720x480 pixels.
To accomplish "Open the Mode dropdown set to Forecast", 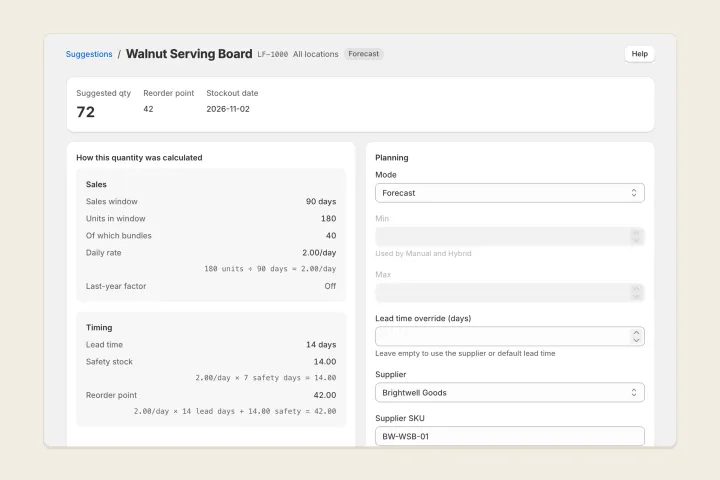I will tap(510, 193).
